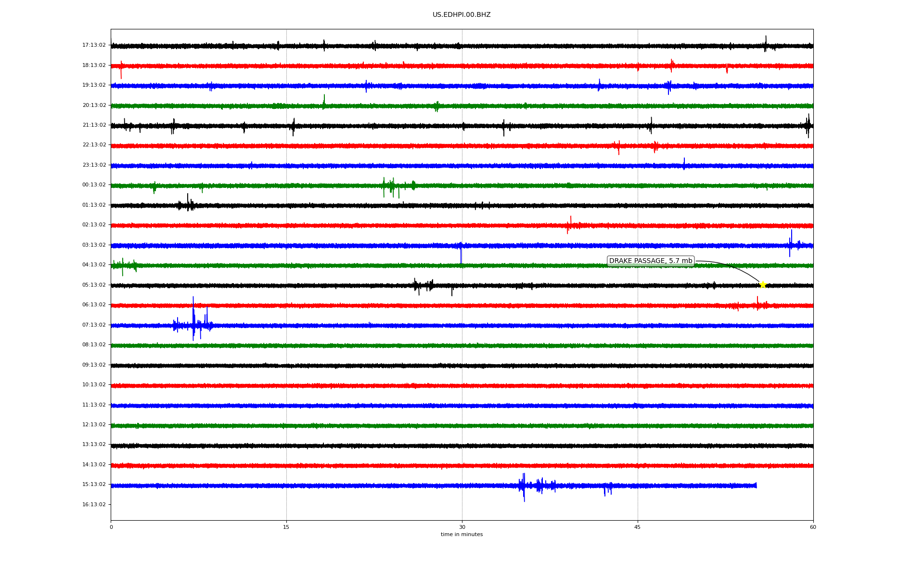The height and width of the screenshot is (578, 924).
Task: Select the 12:13:02 time label
Action: point(94,425)
